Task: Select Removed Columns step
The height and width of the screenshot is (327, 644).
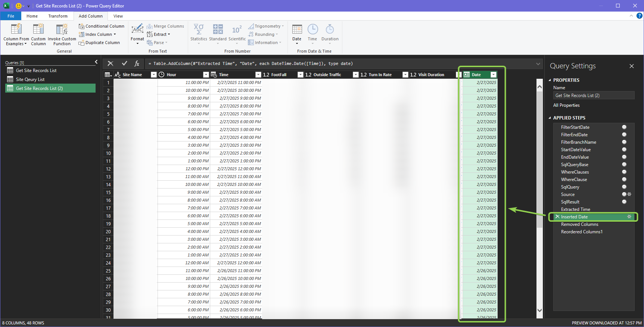Action: coord(594,224)
